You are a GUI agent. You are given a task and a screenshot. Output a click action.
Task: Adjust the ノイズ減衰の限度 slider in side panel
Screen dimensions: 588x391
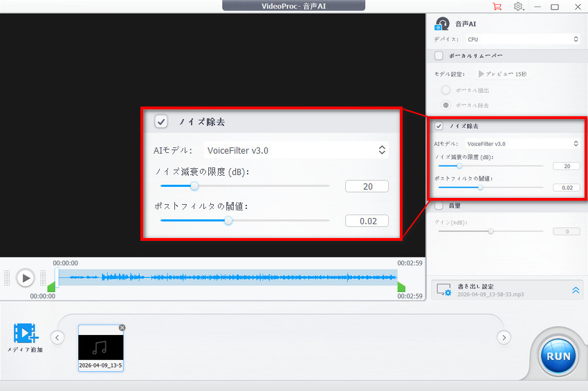tap(459, 166)
